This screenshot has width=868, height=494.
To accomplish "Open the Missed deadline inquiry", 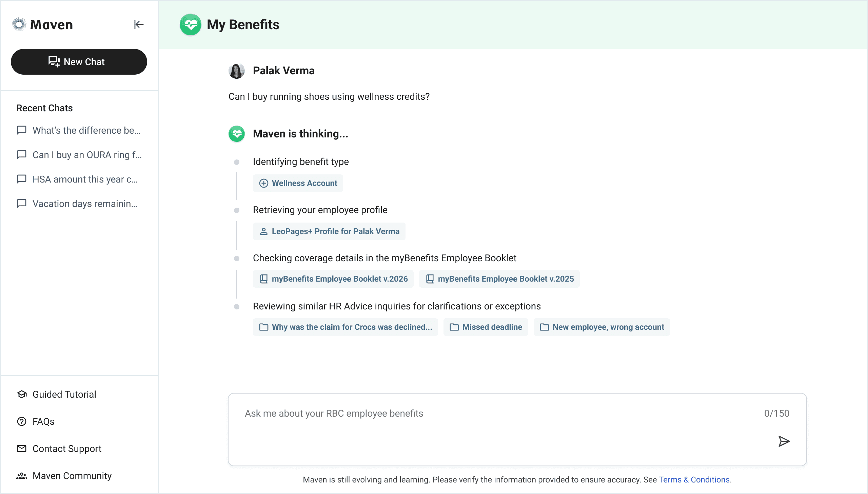I will tap(486, 327).
